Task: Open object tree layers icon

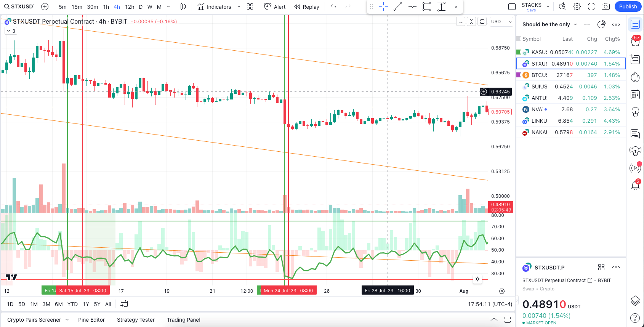Action: click(635, 301)
